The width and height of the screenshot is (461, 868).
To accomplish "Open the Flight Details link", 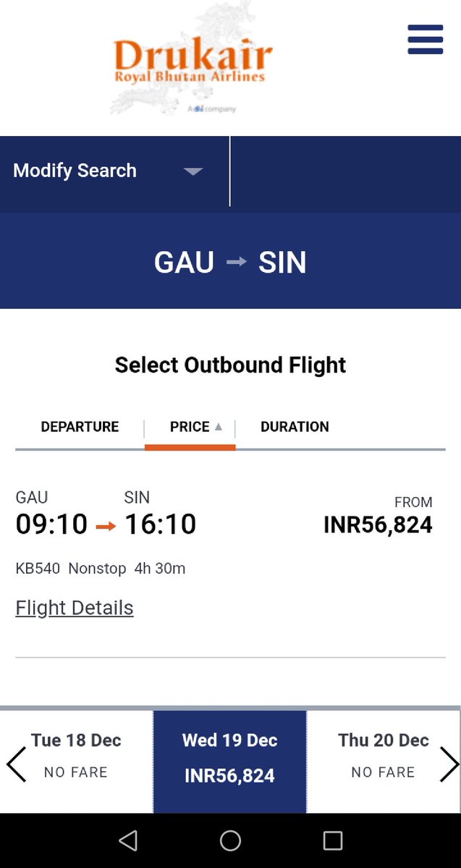I will (75, 608).
